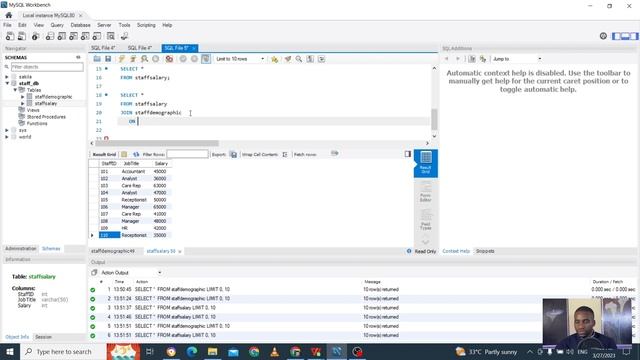
Task: Switch to the first SQL File 4 tab
Action: click(x=103, y=48)
